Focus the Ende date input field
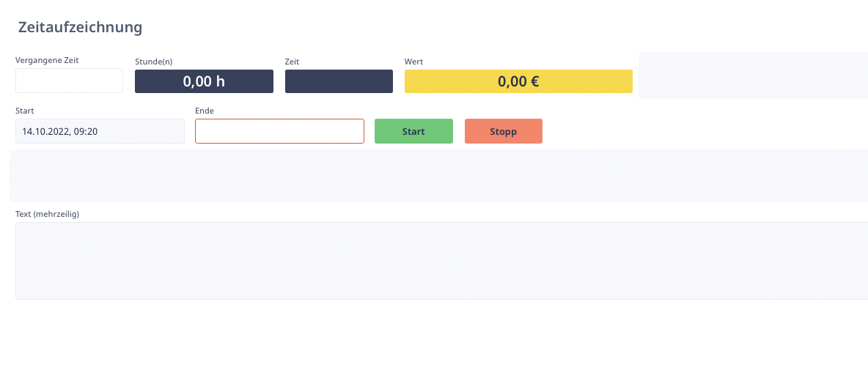The height and width of the screenshot is (370, 868). pyautogui.click(x=279, y=131)
